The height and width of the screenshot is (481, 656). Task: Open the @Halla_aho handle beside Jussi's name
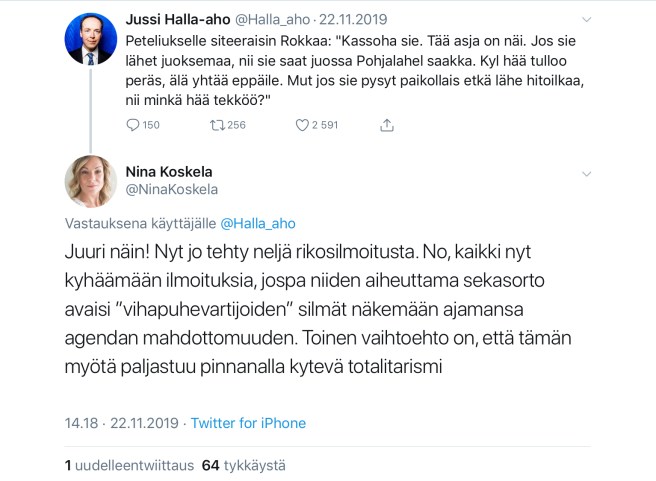(278, 20)
